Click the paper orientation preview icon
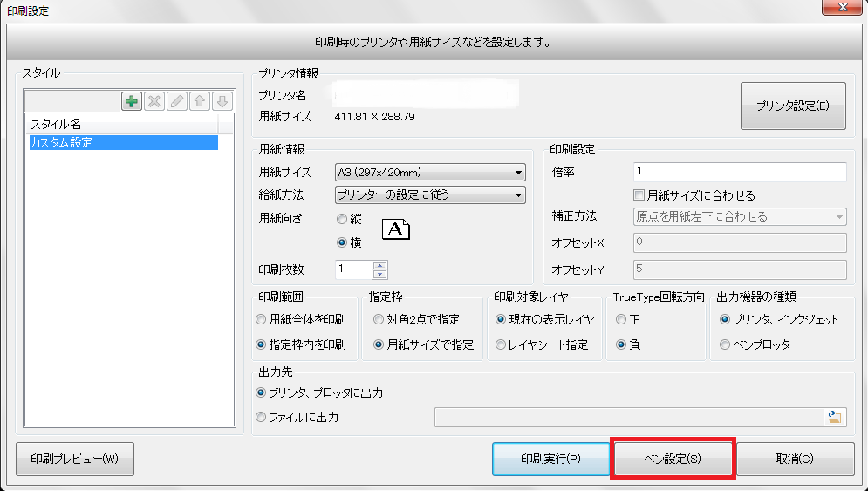Image resolution: width=868 pixels, height=491 pixels. 396,229
